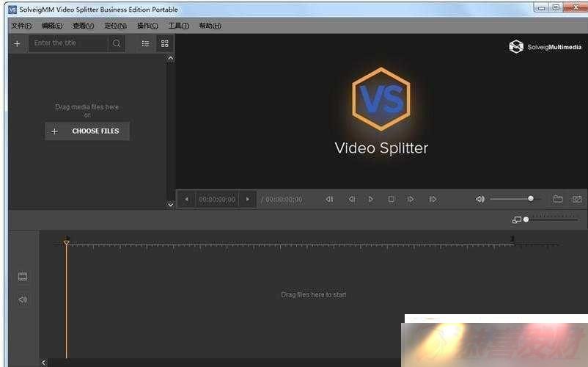The width and height of the screenshot is (588, 367).
Task: Click the Video Splitter app icon in title bar
Action: point(12,10)
